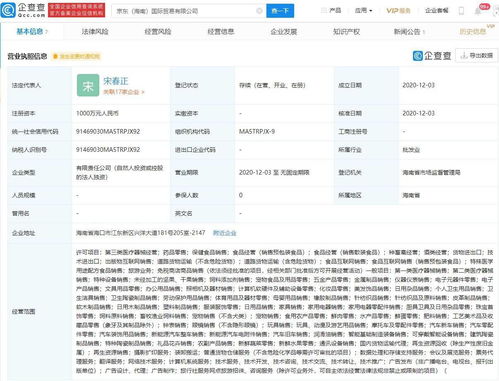Switch to the 新闻公告 tab

pos(409,32)
